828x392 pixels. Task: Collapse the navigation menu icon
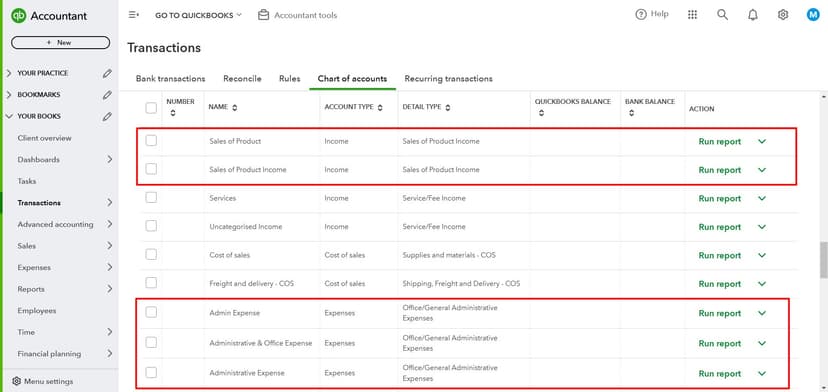[134, 15]
